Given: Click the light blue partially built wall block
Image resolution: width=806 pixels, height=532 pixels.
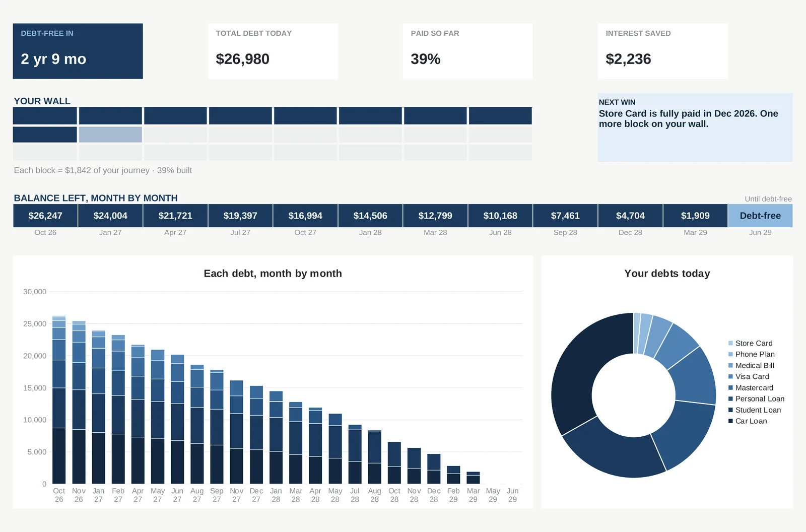Looking at the screenshot, I should point(110,135).
